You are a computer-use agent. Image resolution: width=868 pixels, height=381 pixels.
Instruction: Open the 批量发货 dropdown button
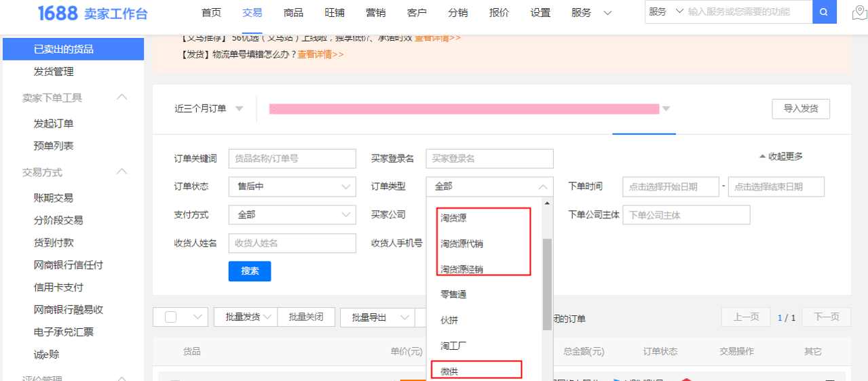coord(246,317)
